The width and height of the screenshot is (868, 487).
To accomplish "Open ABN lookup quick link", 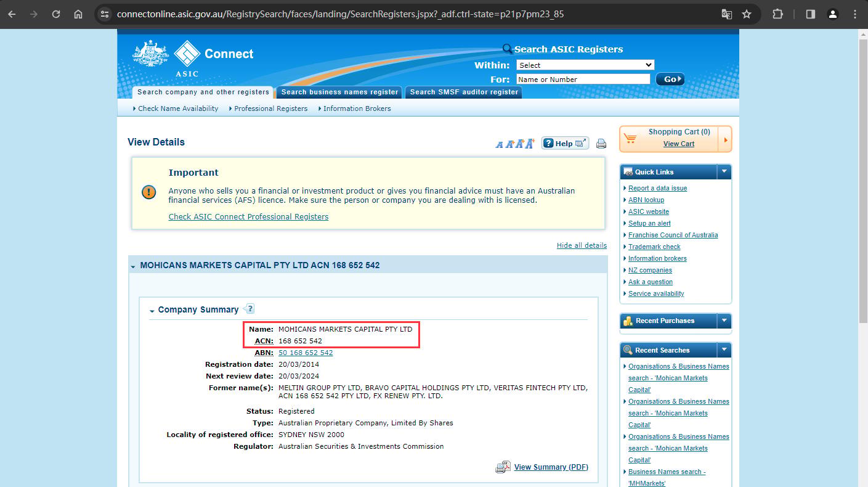I will pos(646,200).
